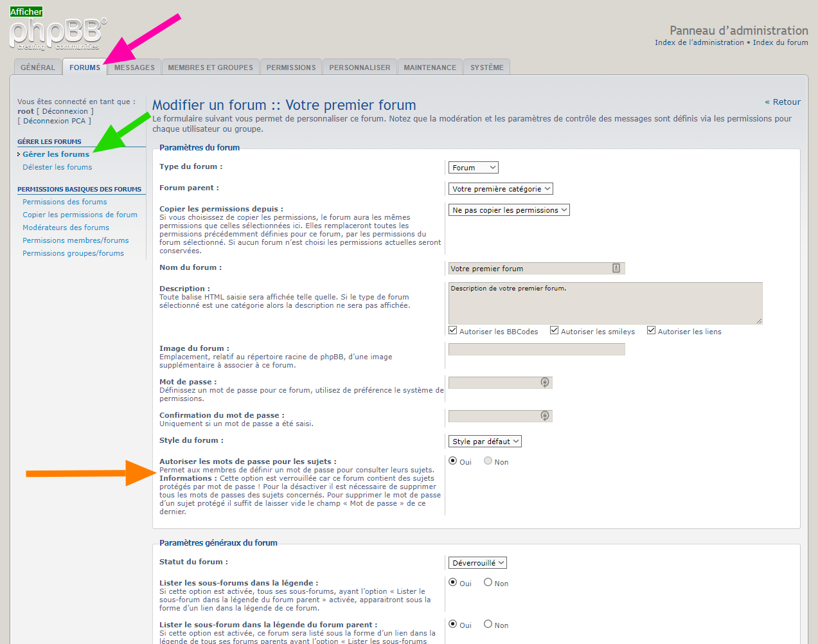Viewport: 818px width, 644px height.
Task: Open Délester les forums in sidebar
Action: coord(57,167)
